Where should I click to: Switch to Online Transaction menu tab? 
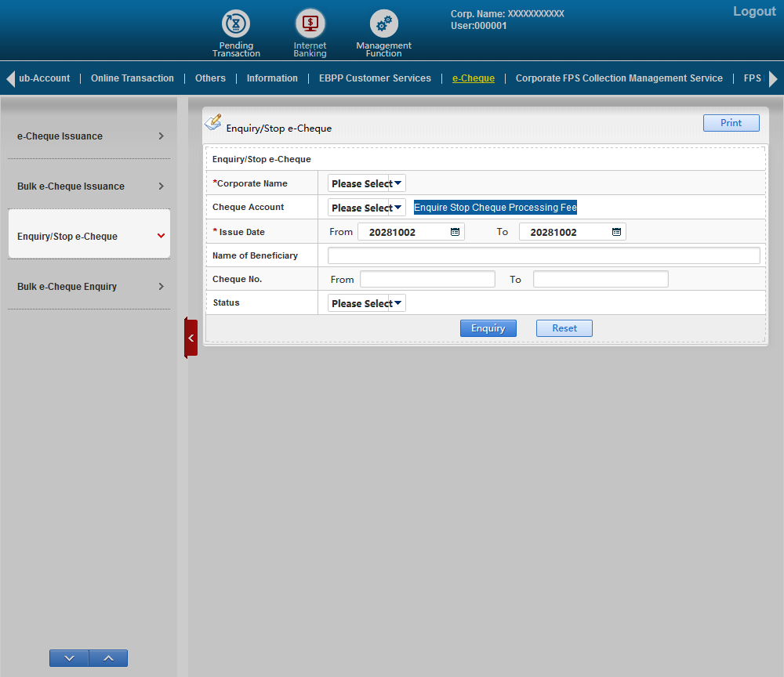(x=132, y=78)
